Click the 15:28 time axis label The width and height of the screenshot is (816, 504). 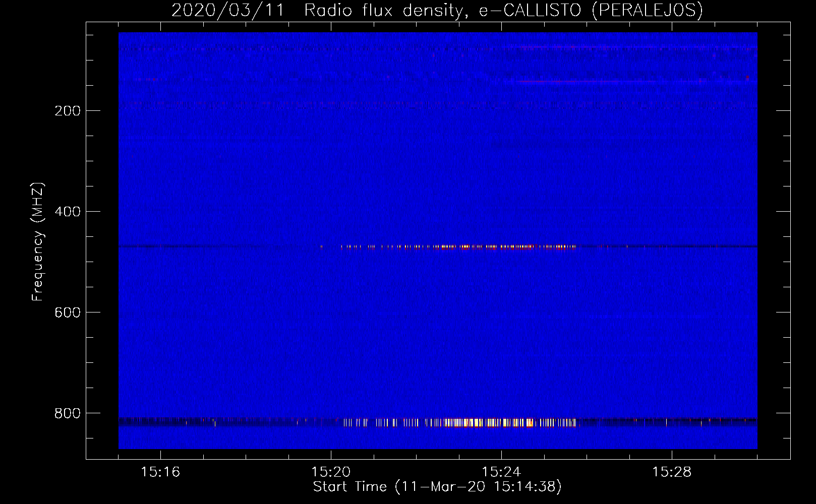click(x=672, y=472)
